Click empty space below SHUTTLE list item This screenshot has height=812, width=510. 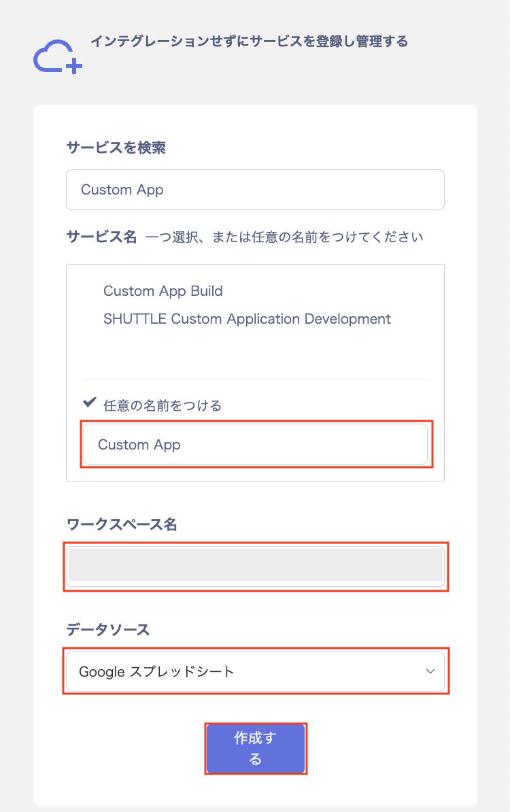[255, 354]
